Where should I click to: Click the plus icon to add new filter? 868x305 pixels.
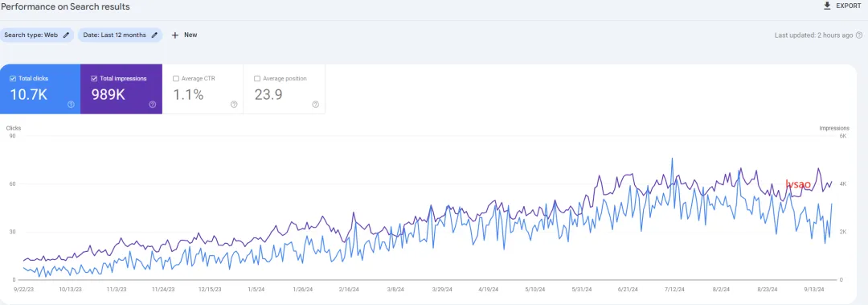tap(175, 35)
